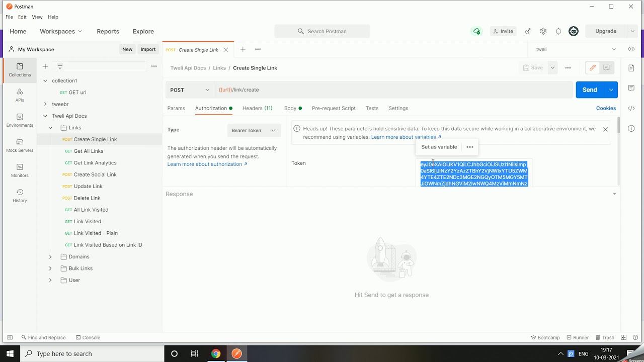Open a new request tab with plus icon
644x362 pixels.
coord(243,49)
